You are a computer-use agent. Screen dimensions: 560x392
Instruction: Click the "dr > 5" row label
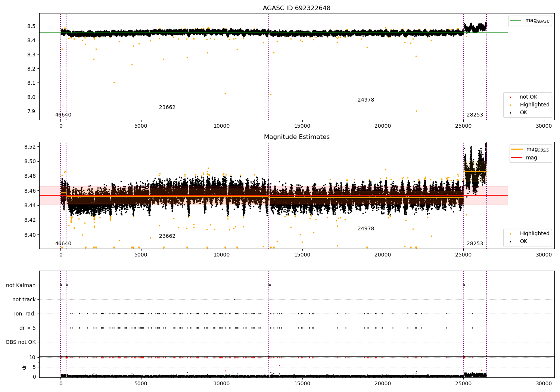tap(28, 328)
